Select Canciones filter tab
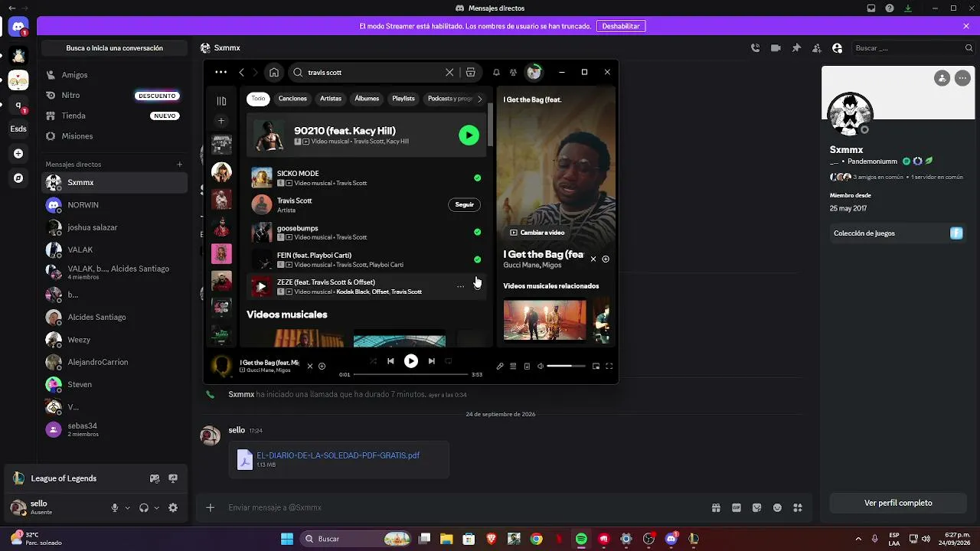This screenshot has height=551, width=980. point(292,99)
